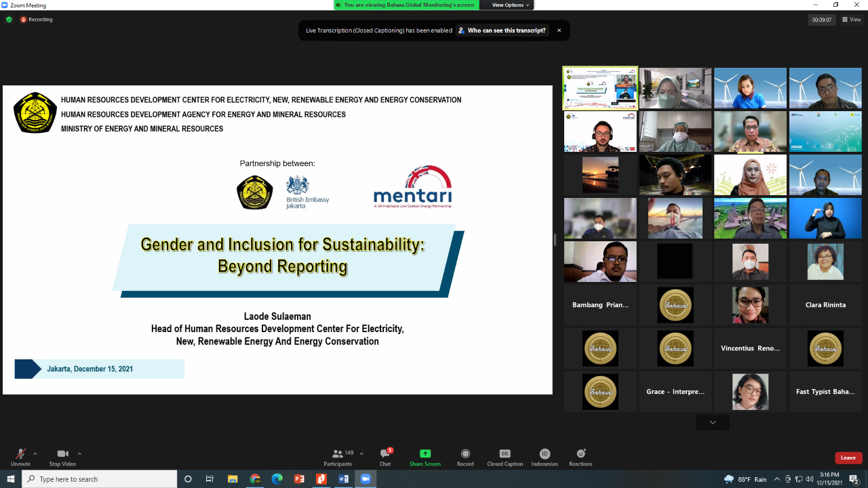
Task: Open Indonesian interpretation language selector
Action: click(545, 454)
